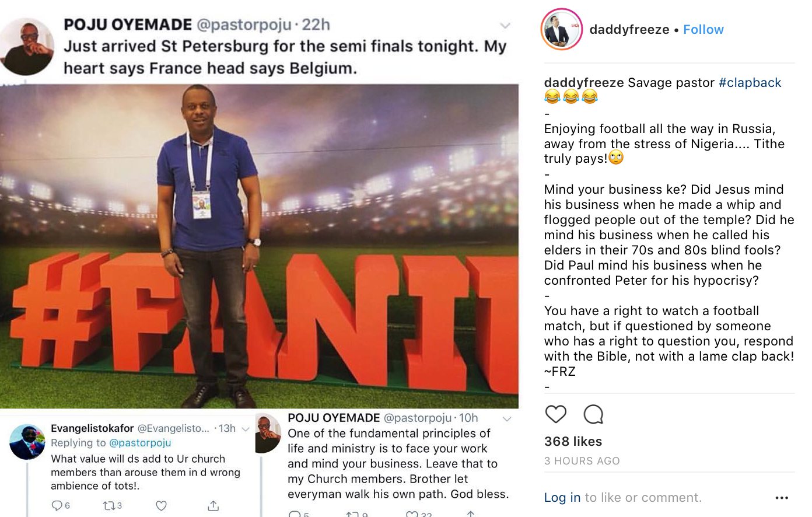
Task: Follow daddyfreeze
Action: 703,30
